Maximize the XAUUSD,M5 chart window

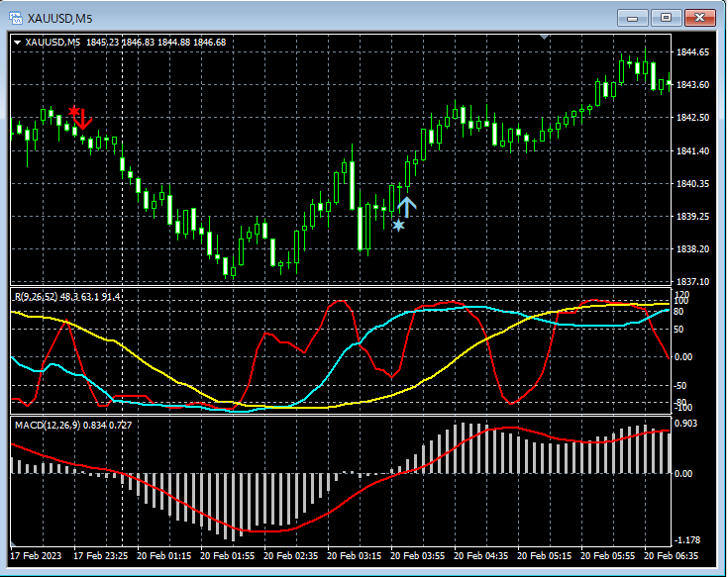point(666,18)
